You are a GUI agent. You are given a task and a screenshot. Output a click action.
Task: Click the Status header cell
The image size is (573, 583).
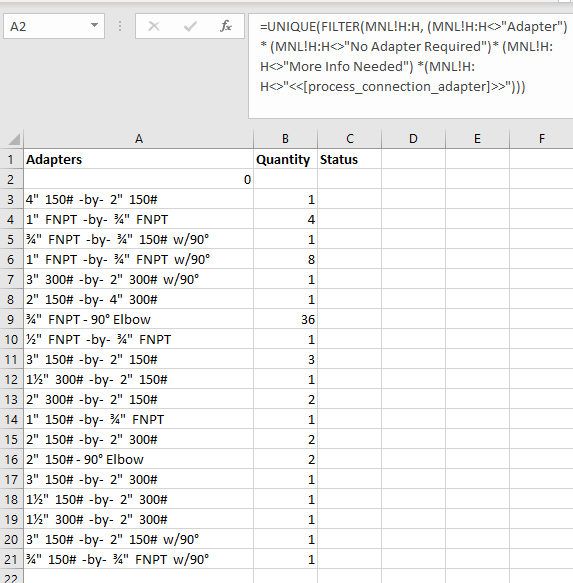click(x=350, y=159)
